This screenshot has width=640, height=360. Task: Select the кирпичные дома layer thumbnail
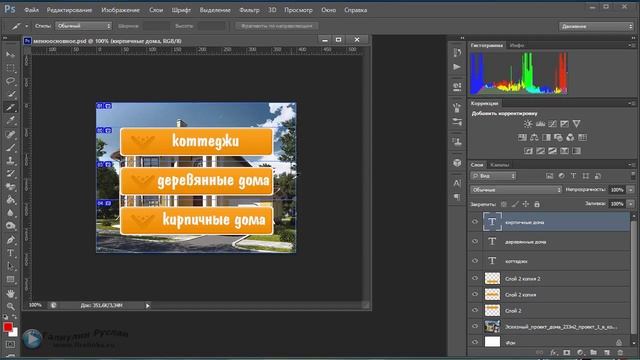tap(492, 222)
